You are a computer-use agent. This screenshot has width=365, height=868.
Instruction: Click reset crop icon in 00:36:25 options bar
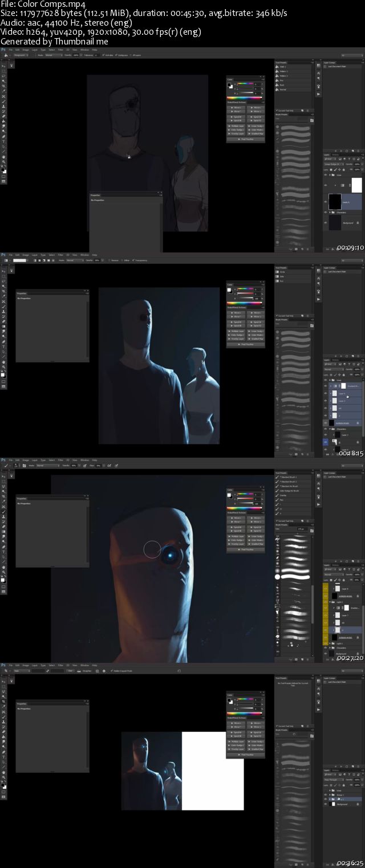[x=179, y=671]
